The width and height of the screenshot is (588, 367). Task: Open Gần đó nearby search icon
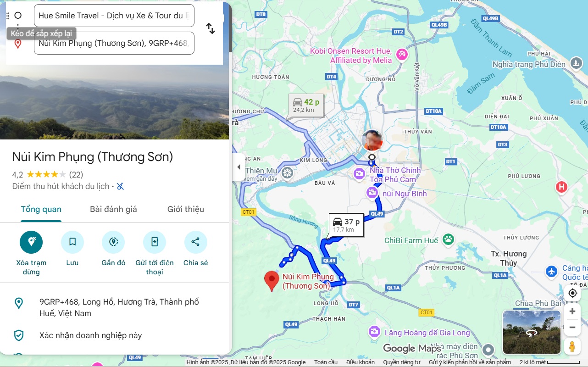coord(113,242)
